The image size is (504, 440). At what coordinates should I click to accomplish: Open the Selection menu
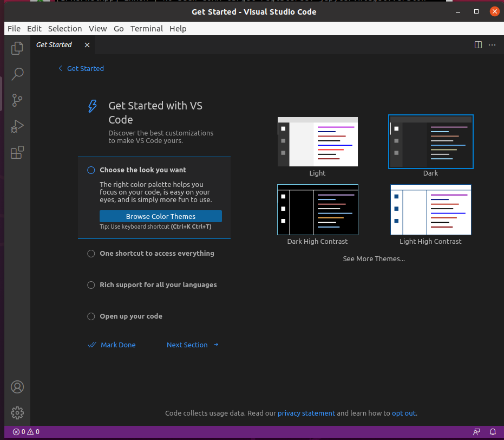65,29
